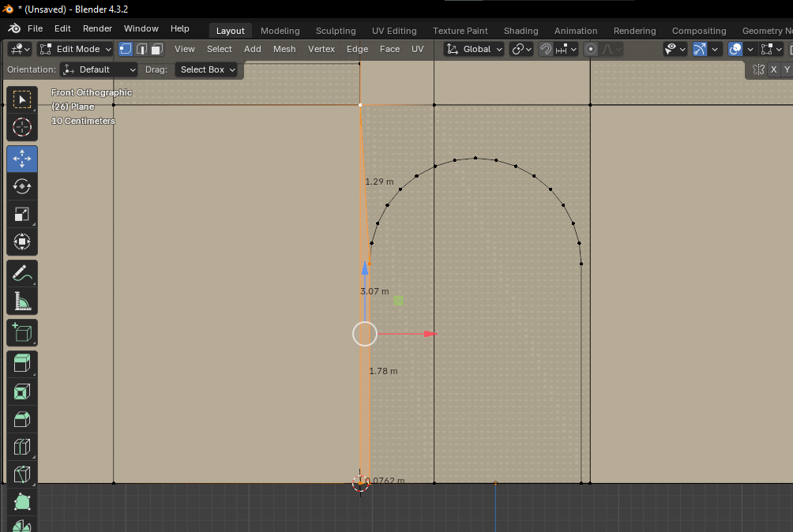The height and width of the screenshot is (532, 793).
Task: Open the Vertex menu
Action: (321, 49)
